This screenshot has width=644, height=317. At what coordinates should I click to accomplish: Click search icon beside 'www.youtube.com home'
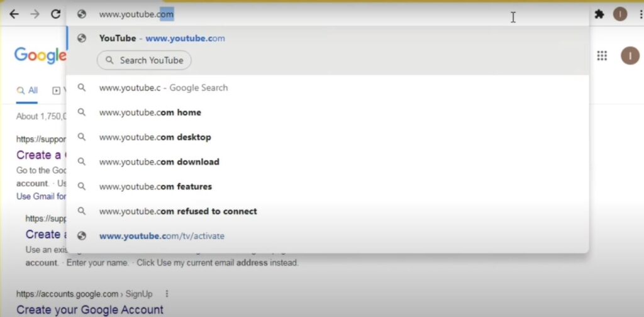point(82,112)
